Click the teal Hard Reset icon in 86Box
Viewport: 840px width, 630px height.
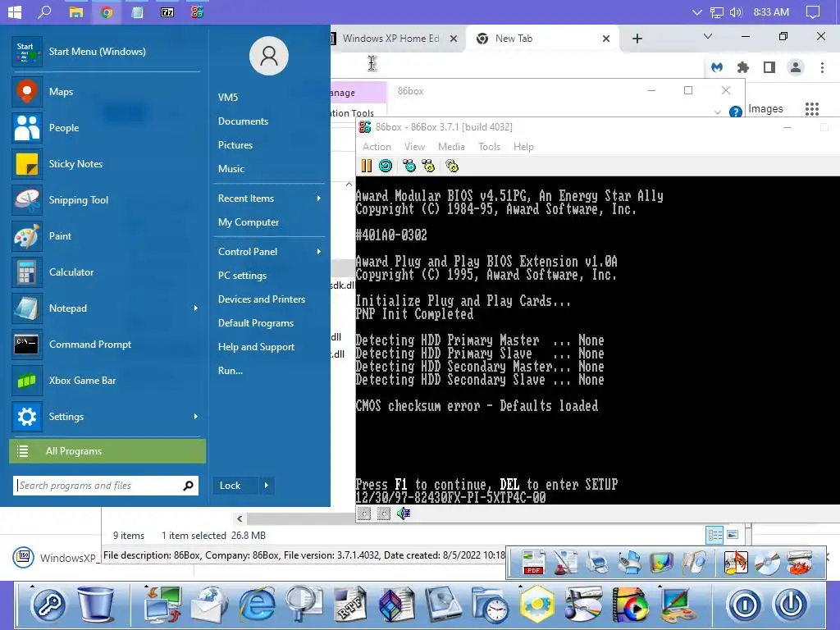pos(386,166)
